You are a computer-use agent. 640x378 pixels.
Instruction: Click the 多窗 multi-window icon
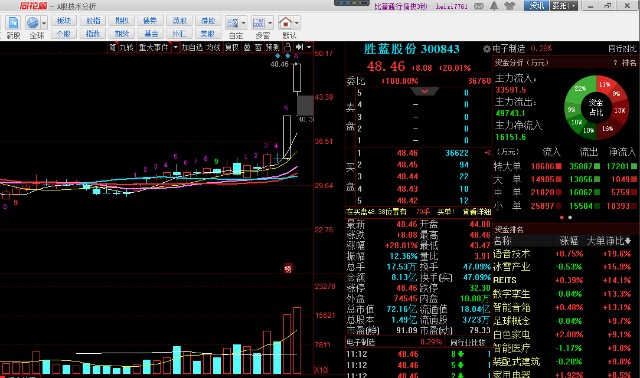[258, 23]
